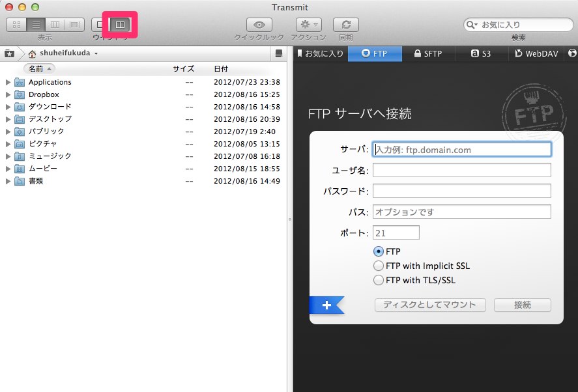Focus the パス input field
Screen dimensions: 578x392
(462, 212)
